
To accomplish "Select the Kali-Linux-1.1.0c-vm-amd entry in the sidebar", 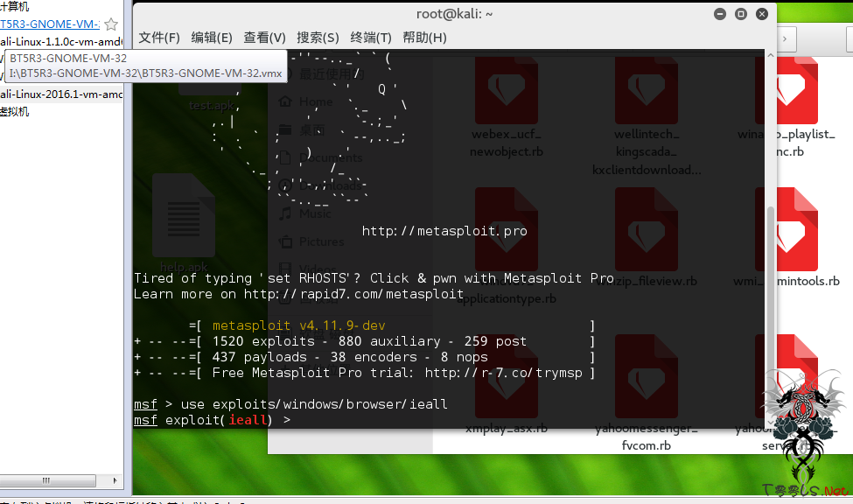I will coord(61,42).
